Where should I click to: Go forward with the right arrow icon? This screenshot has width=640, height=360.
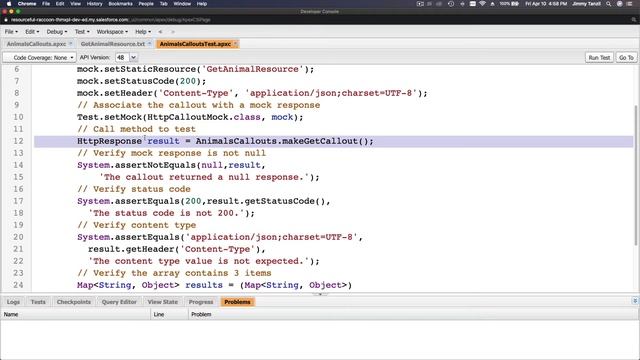pyautogui.click(x=173, y=31)
